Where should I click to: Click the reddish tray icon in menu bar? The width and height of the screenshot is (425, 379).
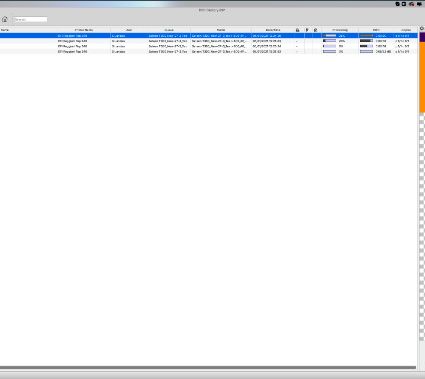411,4
